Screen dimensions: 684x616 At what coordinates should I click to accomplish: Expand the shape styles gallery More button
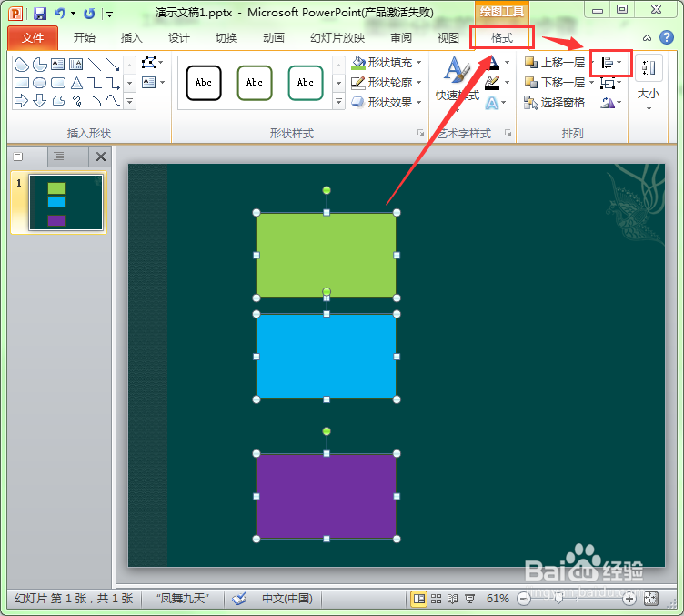(338, 101)
